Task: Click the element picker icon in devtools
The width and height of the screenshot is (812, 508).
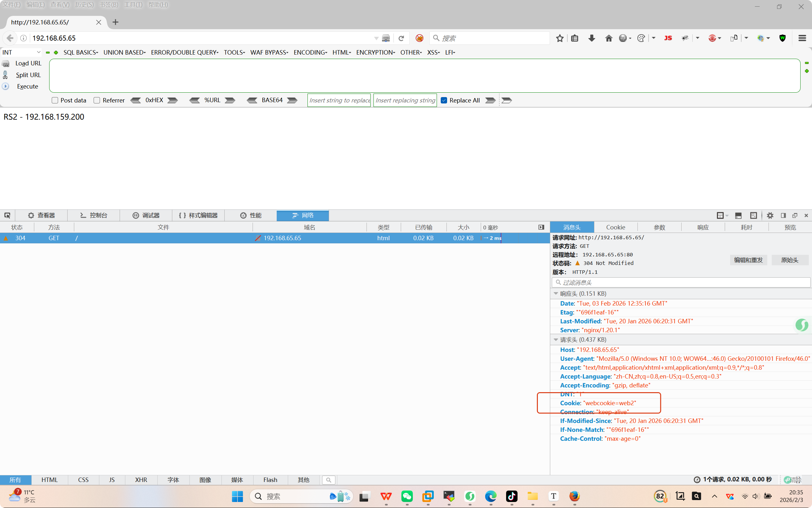Action: point(7,215)
